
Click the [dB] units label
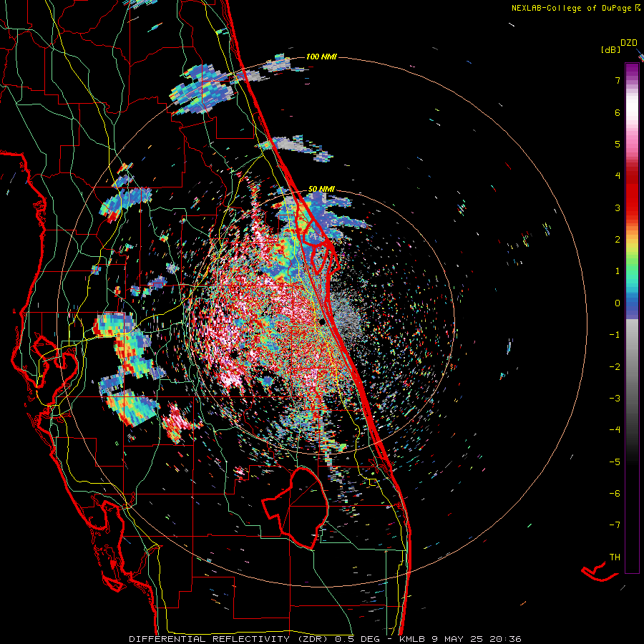pyautogui.click(x=610, y=49)
